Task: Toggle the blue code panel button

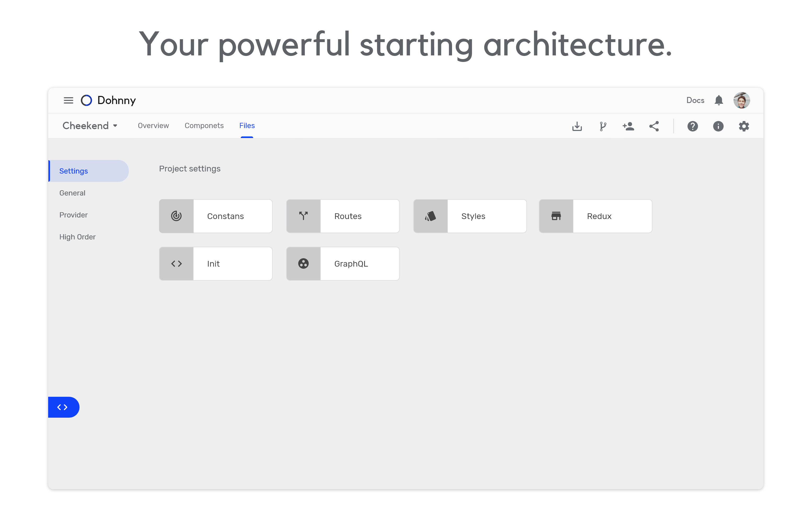Action: pyautogui.click(x=63, y=407)
